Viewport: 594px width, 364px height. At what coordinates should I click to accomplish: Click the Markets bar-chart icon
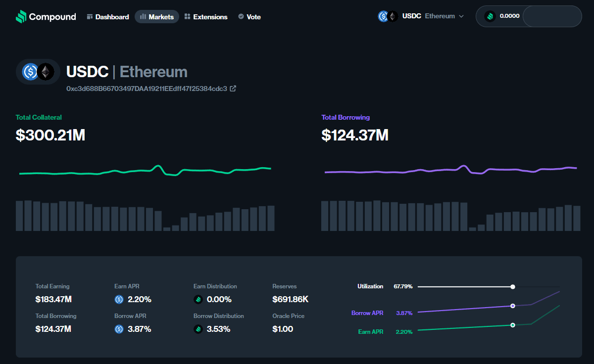click(143, 16)
